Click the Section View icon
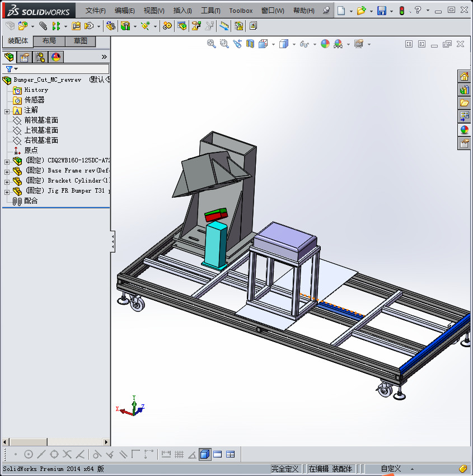The image size is (473, 476). tap(250, 44)
